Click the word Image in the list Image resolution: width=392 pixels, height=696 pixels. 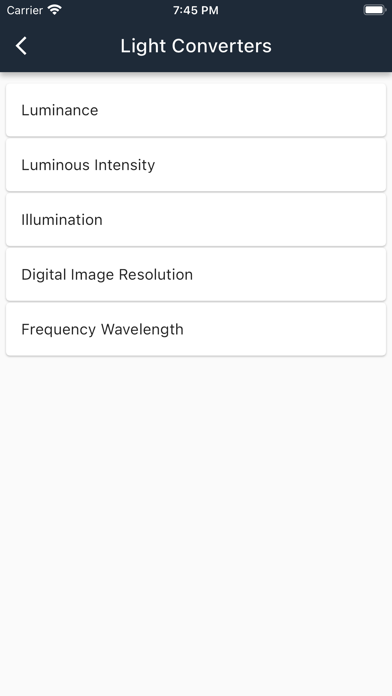tap(93, 275)
